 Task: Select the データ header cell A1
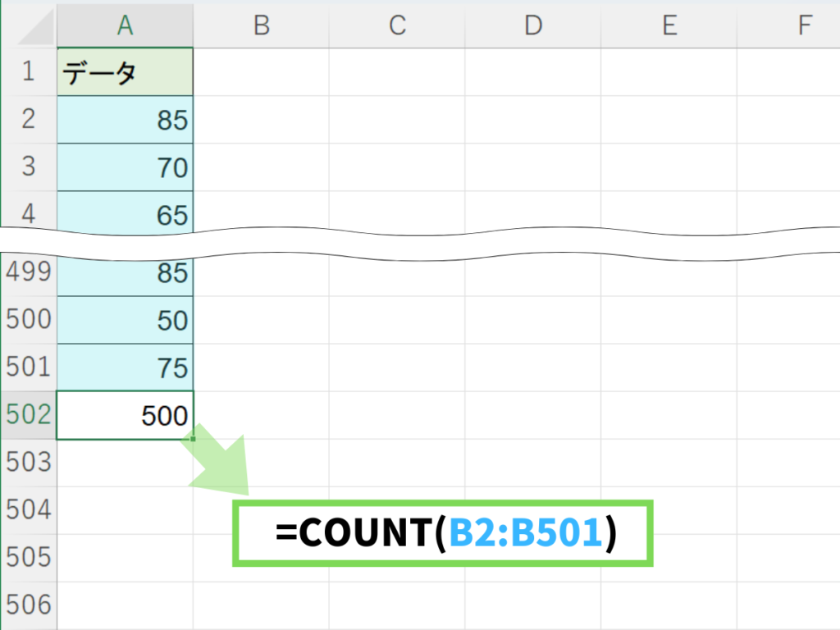(x=125, y=72)
